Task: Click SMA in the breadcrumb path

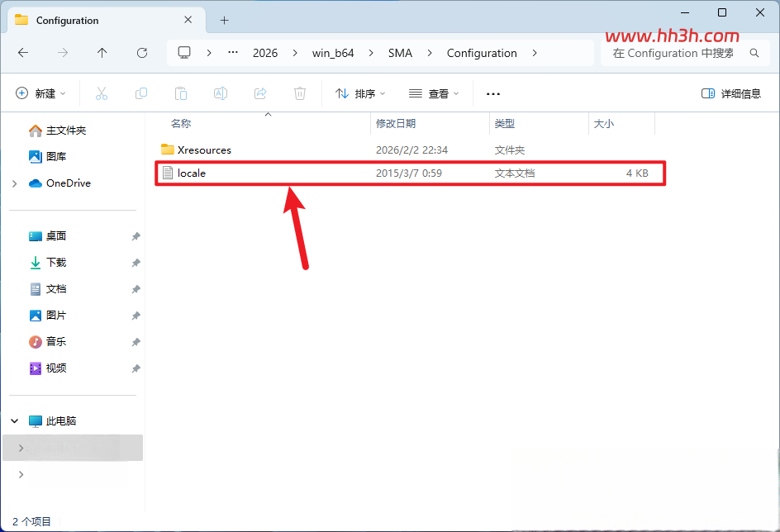Action: pyautogui.click(x=400, y=53)
